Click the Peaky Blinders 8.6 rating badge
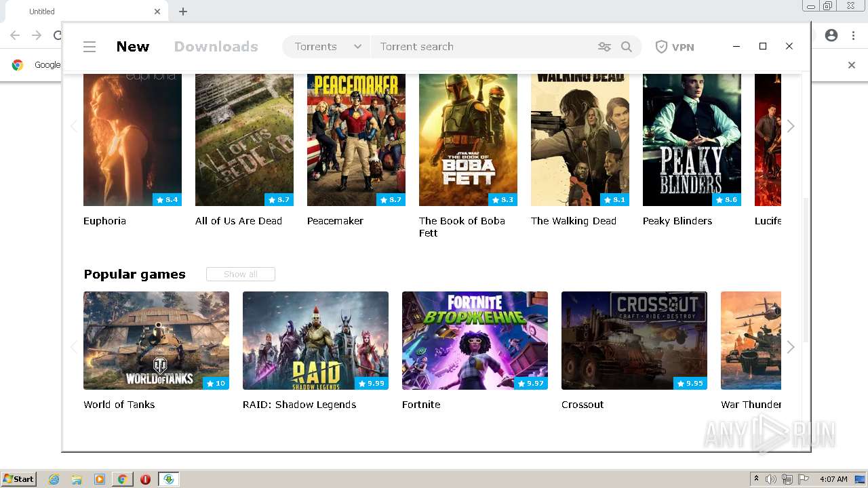The height and width of the screenshot is (488, 868). [x=726, y=200]
